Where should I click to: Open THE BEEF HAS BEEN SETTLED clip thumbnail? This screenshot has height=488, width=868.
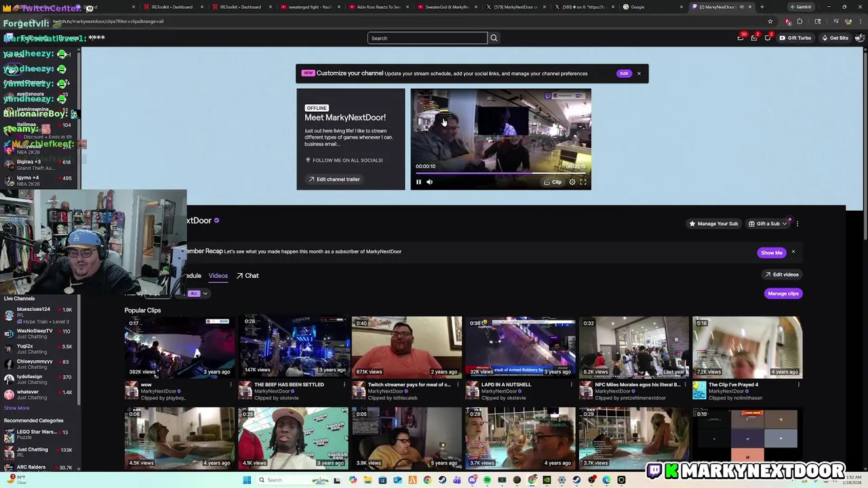[293, 346]
